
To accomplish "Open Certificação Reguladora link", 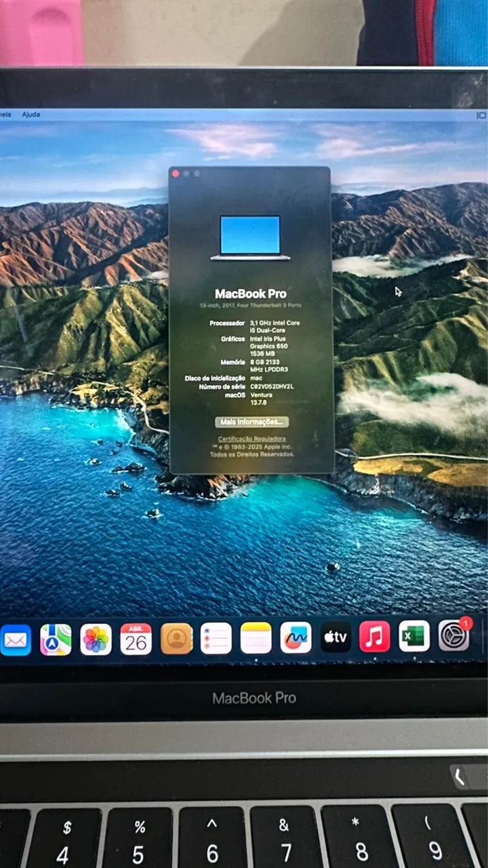I will coord(251,439).
